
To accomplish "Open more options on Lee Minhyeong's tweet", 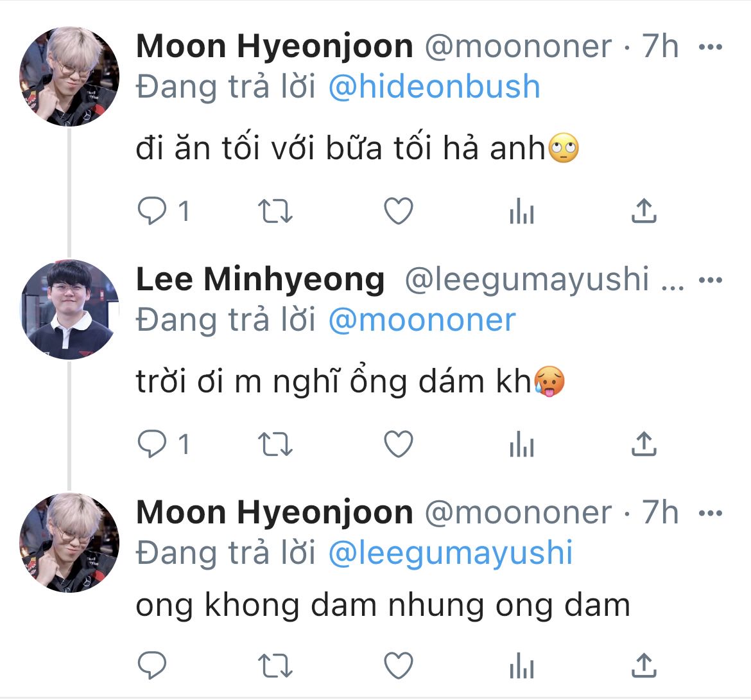I will point(710,280).
